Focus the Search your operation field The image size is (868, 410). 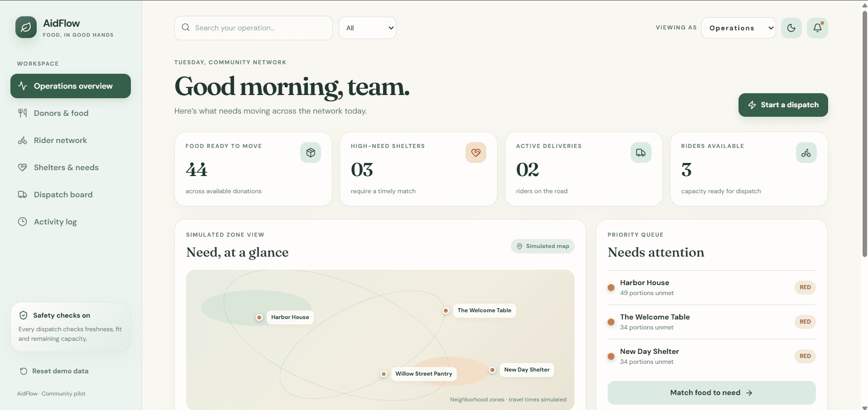[x=254, y=28]
